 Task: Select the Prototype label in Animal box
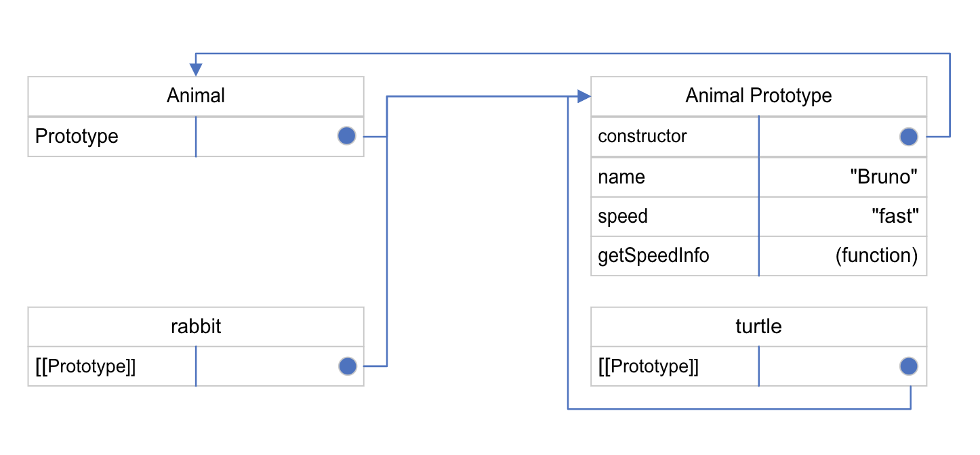click(x=77, y=136)
